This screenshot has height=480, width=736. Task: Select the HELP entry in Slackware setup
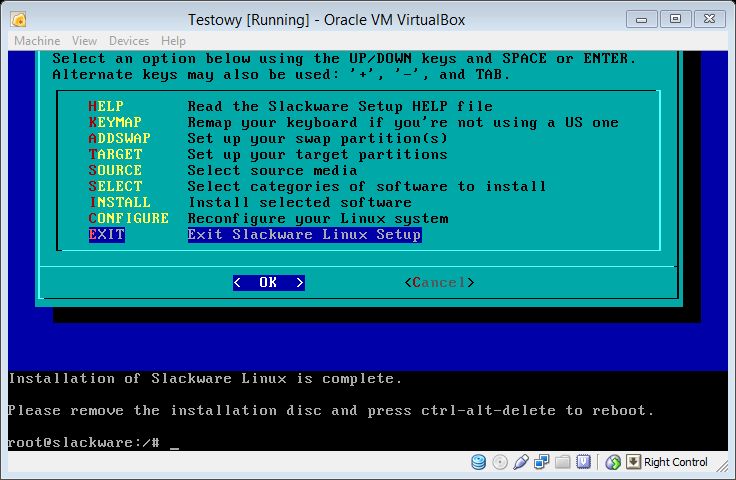106,106
